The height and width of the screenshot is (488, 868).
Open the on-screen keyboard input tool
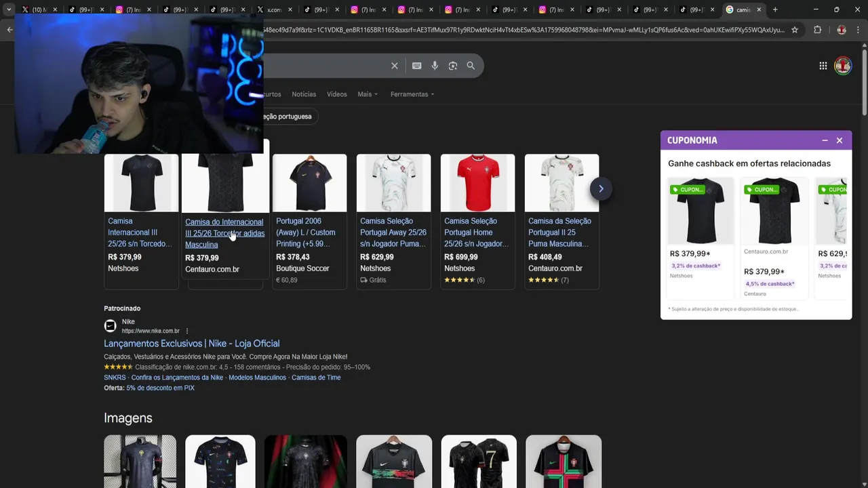tap(416, 66)
